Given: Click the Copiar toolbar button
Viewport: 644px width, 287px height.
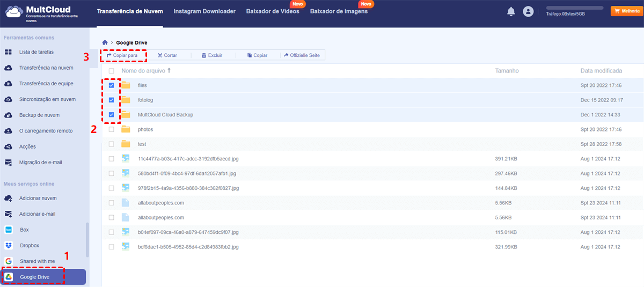Looking at the screenshot, I should tap(257, 55).
